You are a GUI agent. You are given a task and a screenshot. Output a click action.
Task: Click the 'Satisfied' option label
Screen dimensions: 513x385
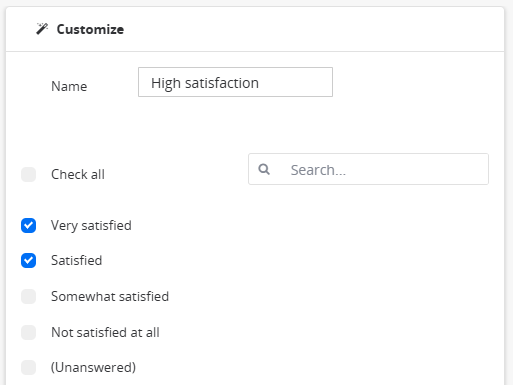(x=76, y=260)
